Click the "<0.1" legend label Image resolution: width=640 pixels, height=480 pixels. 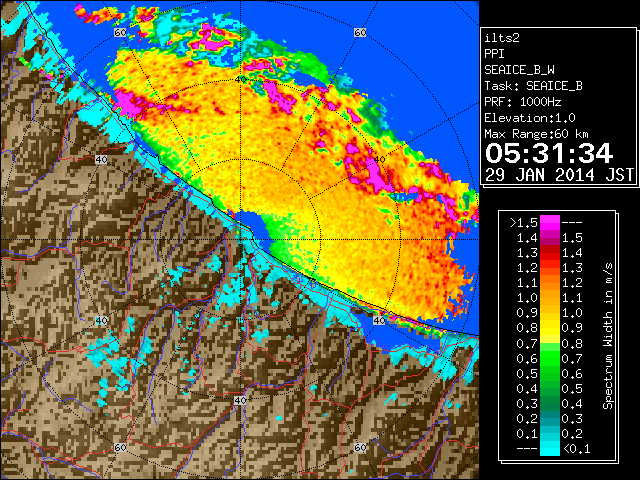[576, 449]
